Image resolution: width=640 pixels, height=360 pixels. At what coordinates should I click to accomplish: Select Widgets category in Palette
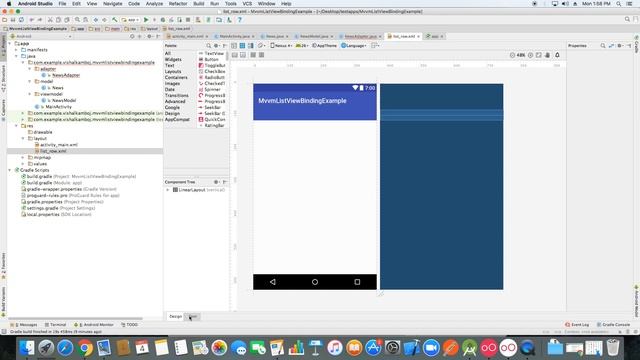[173, 60]
